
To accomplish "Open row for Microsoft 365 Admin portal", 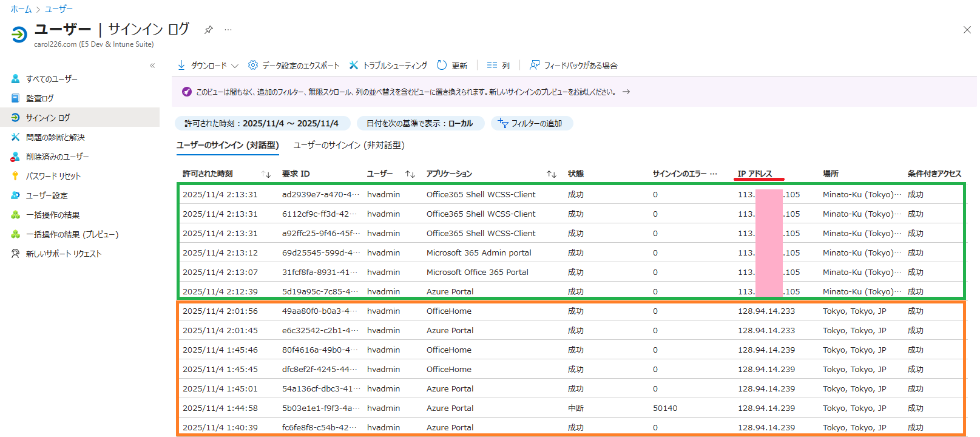I will [x=570, y=252].
